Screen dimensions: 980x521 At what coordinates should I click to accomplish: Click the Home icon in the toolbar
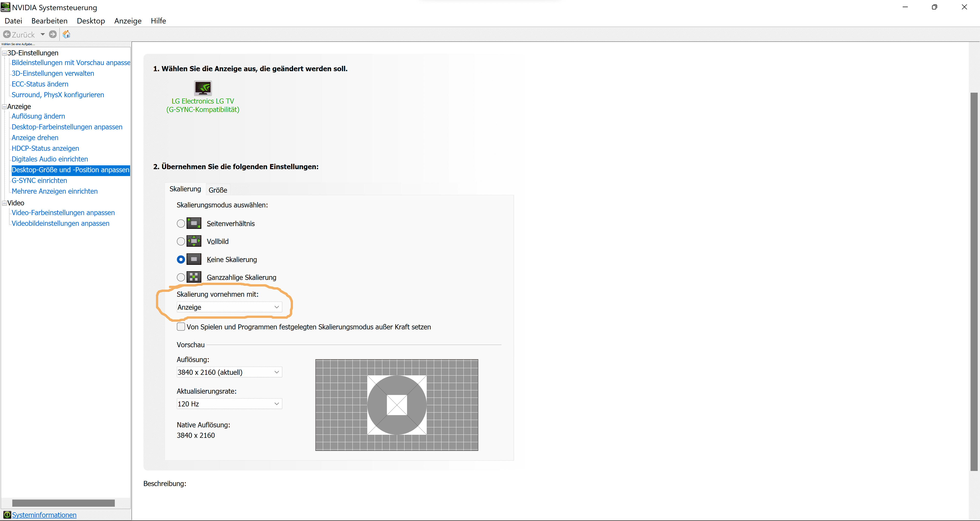[67, 35]
